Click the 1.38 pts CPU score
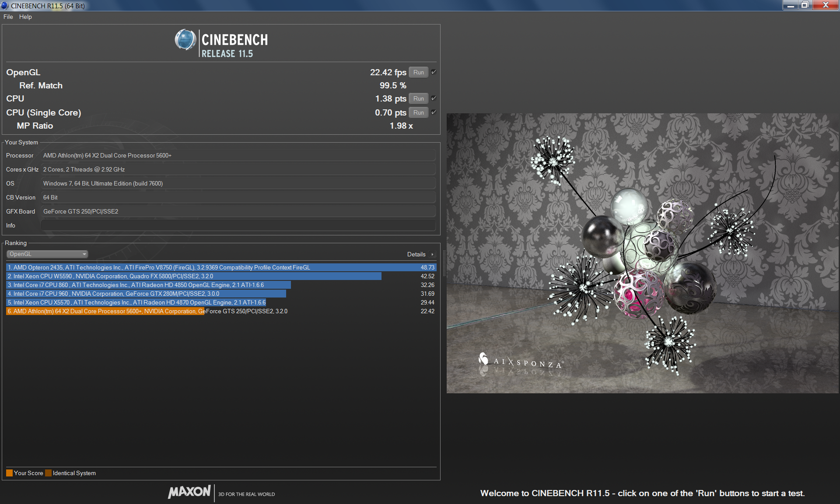 point(391,99)
